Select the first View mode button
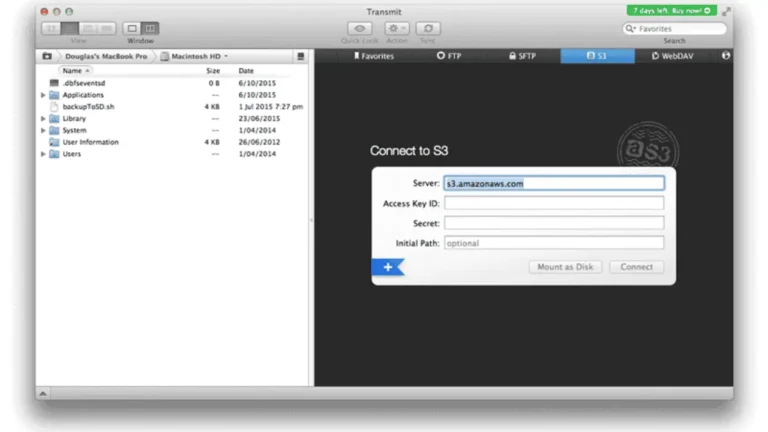The height and width of the screenshot is (432, 768). pos(51,28)
